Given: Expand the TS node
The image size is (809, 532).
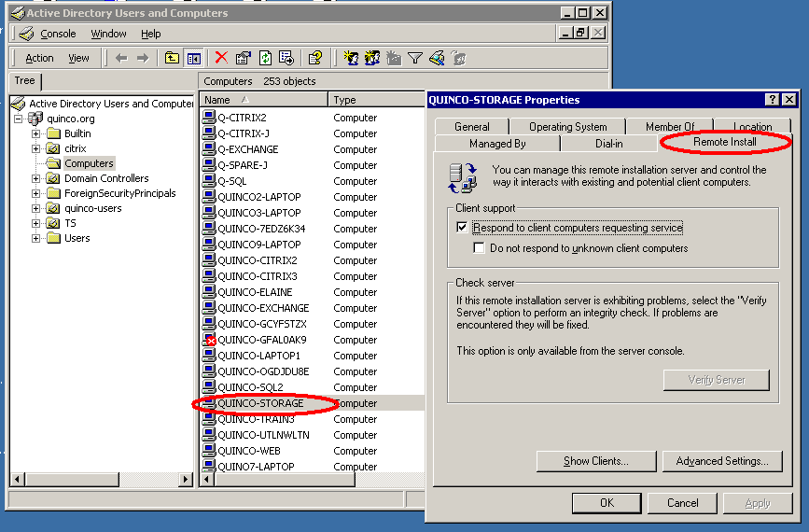Looking at the screenshot, I should (x=35, y=223).
